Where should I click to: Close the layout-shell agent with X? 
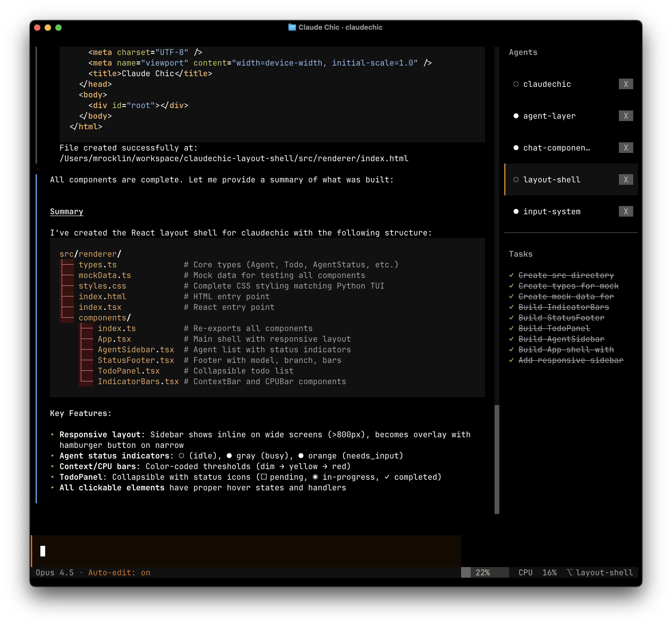pos(626,180)
